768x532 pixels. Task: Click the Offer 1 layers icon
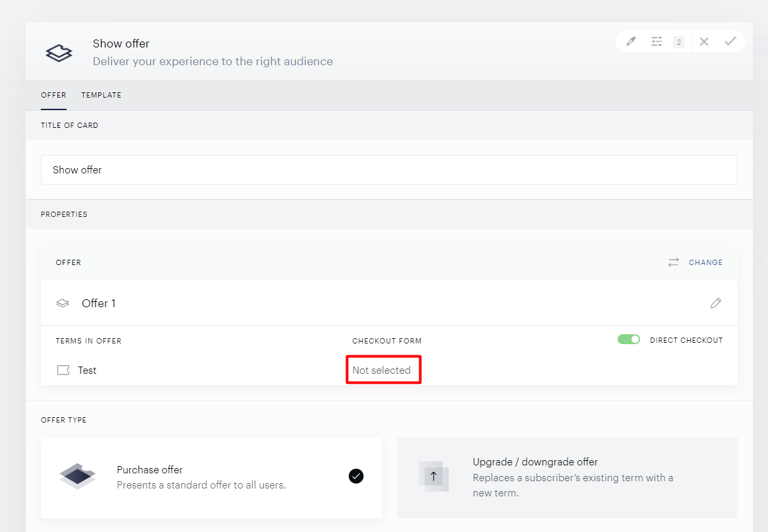(x=63, y=303)
